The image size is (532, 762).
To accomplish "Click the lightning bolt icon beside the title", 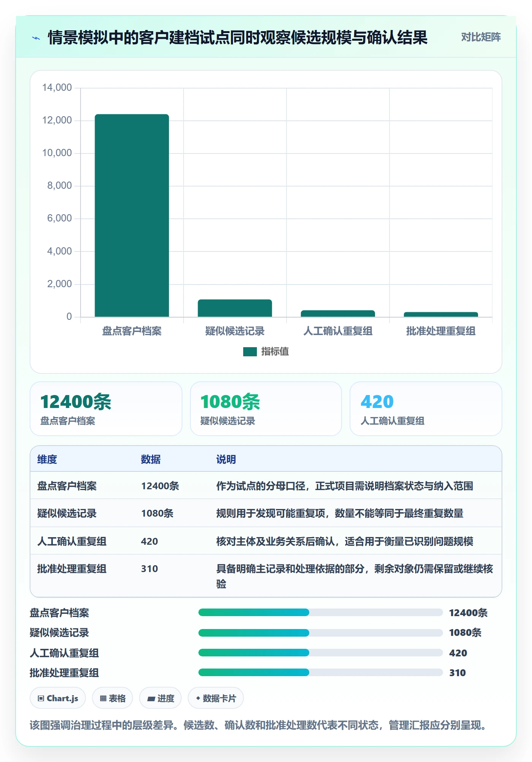I will tap(36, 38).
